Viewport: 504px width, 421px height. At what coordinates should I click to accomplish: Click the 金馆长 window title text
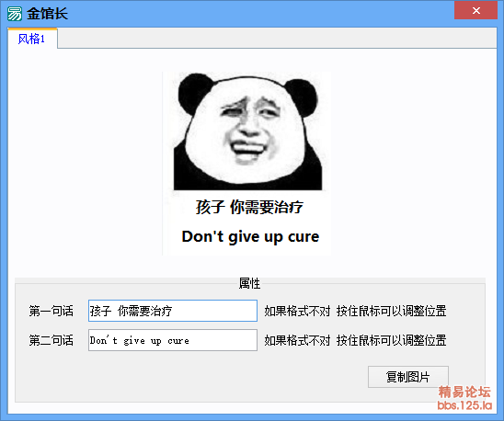pyautogui.click(x=47, y=14)
